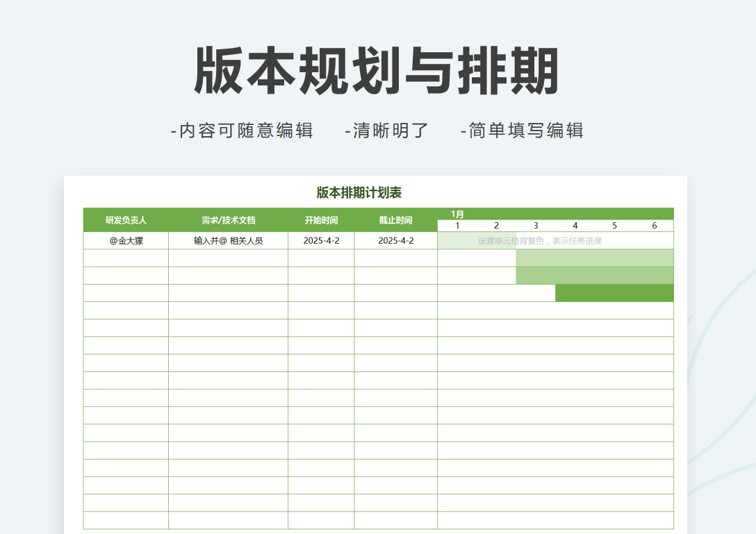Click the -简单填写编辑 subtitle text
The height and width of the screenshot is (534, 756).
[x=522, y=131]
